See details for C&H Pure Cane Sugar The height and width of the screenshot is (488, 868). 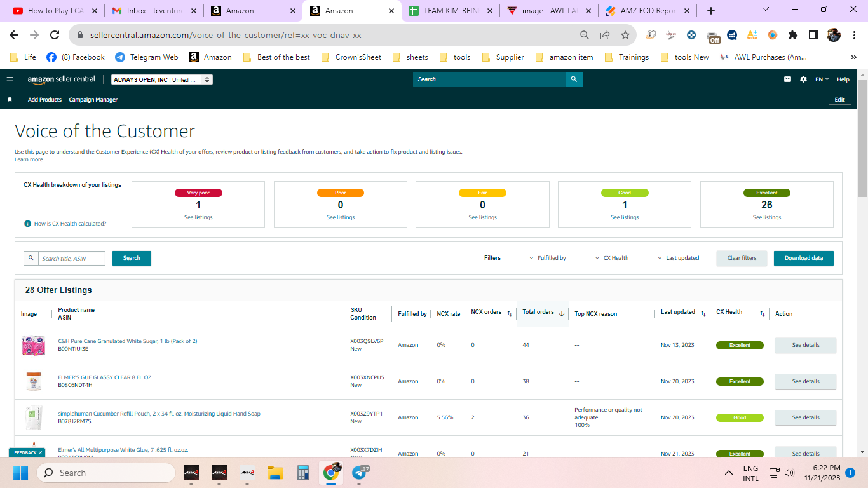(x=806, y=345)
